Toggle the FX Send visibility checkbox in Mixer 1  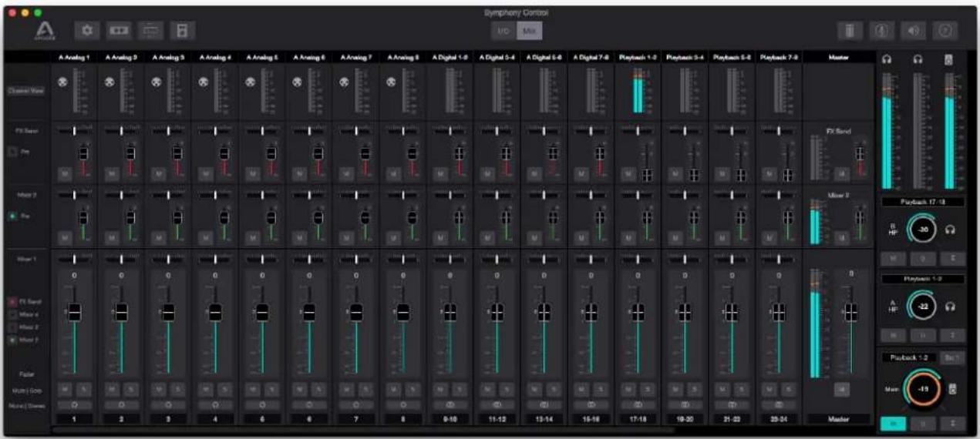13,302
